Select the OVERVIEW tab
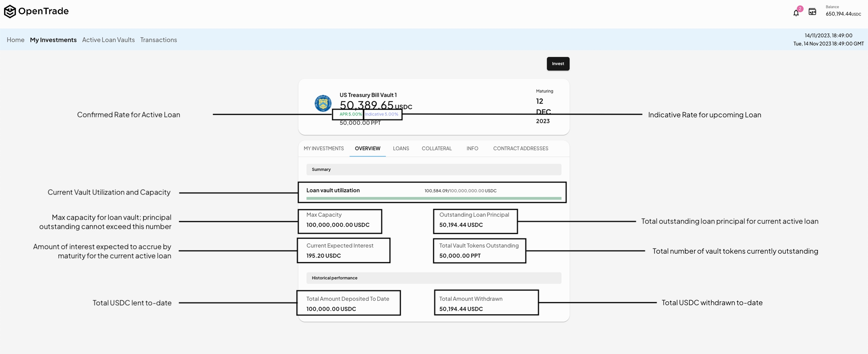868x354 pixels. point(367,149)
